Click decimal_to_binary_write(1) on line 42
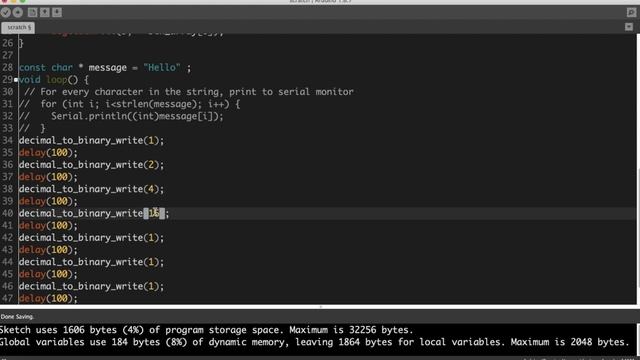The width and height of the screenshot is (640, 360). click(x=91, y=238)
